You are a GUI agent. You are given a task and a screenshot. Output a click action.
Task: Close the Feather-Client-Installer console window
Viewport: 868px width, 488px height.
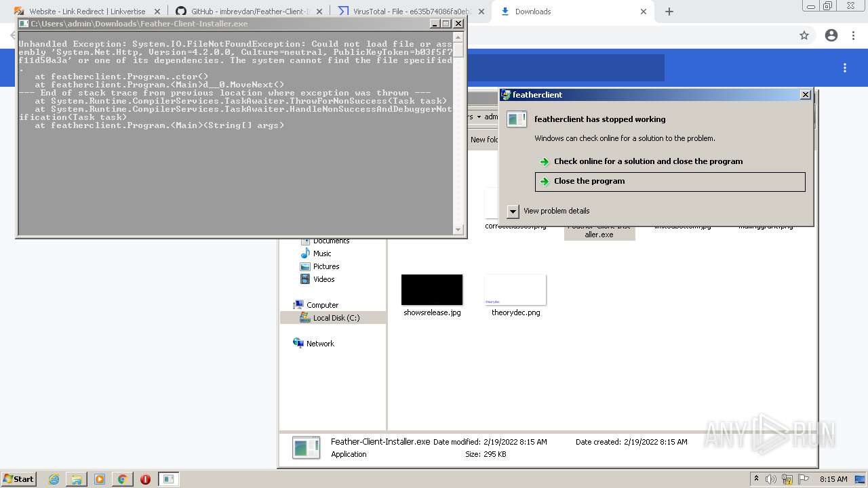(458, 24)
